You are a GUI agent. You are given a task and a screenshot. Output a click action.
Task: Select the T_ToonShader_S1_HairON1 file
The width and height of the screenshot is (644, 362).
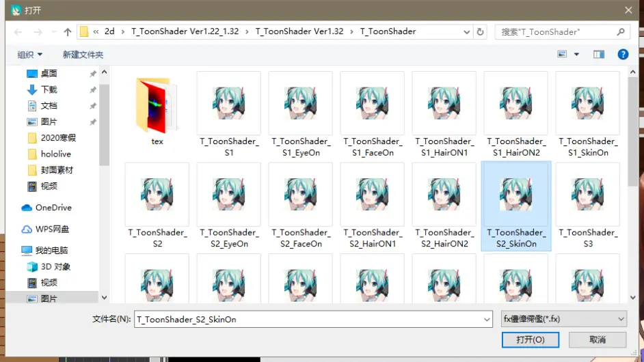tap(444, 115)
